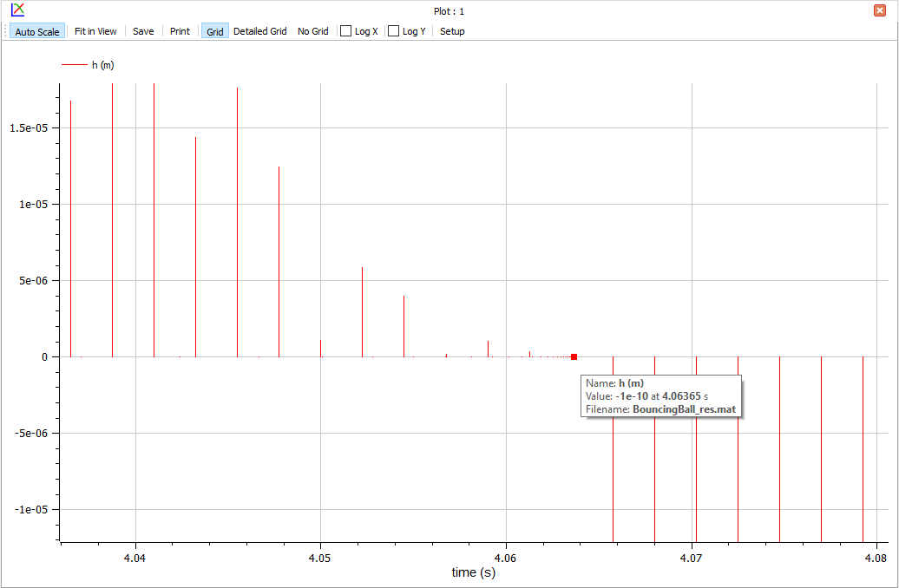899x588 pixels.
Task: Save the current plot
Action: (x=143, y=30)
